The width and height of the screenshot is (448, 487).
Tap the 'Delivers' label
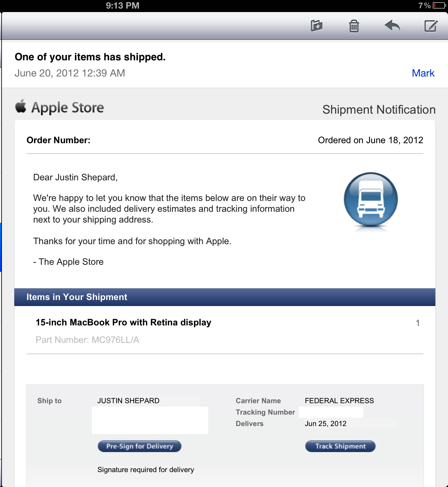click(250, 424)
